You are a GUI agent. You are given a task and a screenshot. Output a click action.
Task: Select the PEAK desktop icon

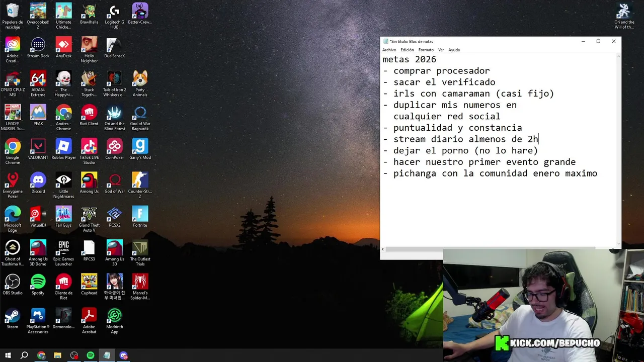point(38,115)
